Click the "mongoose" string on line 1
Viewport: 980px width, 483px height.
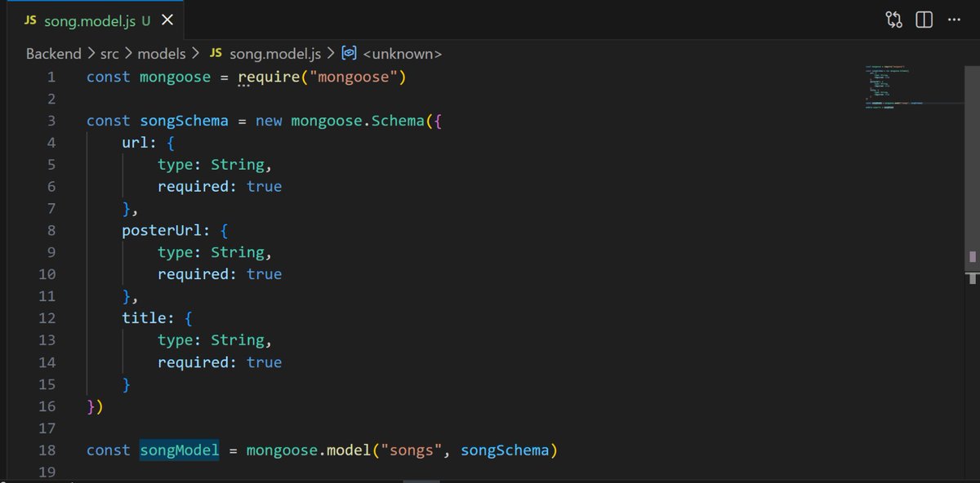point(353,77)
